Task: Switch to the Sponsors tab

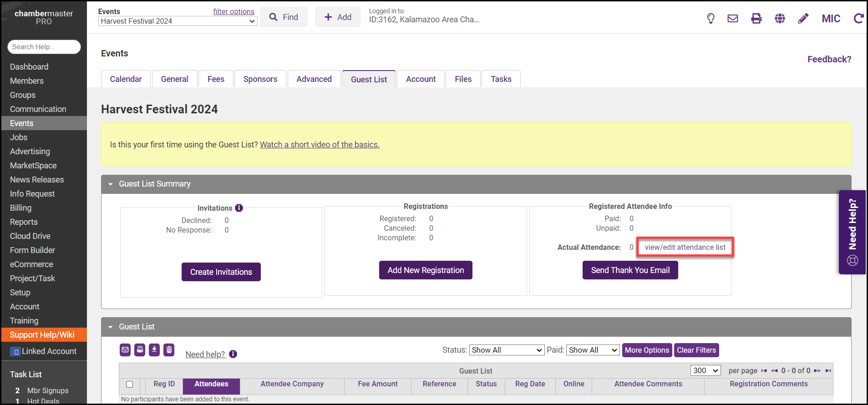Action: tap(260, 79)
